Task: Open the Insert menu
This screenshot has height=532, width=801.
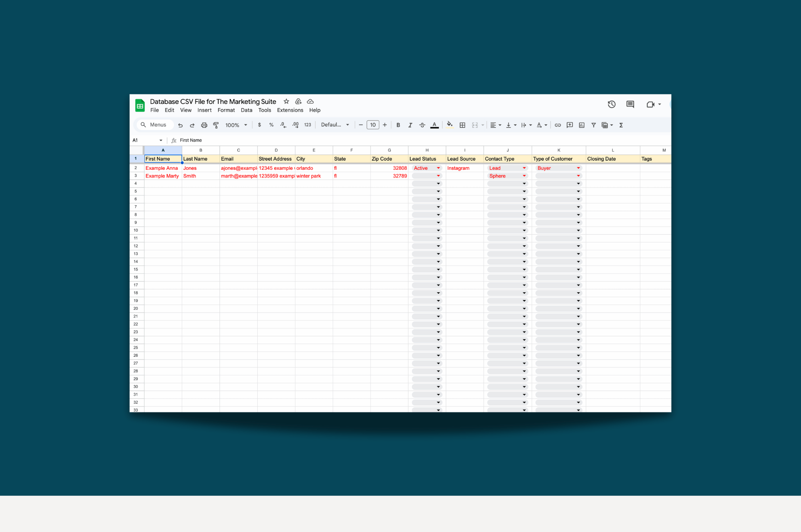Action: 204,110
